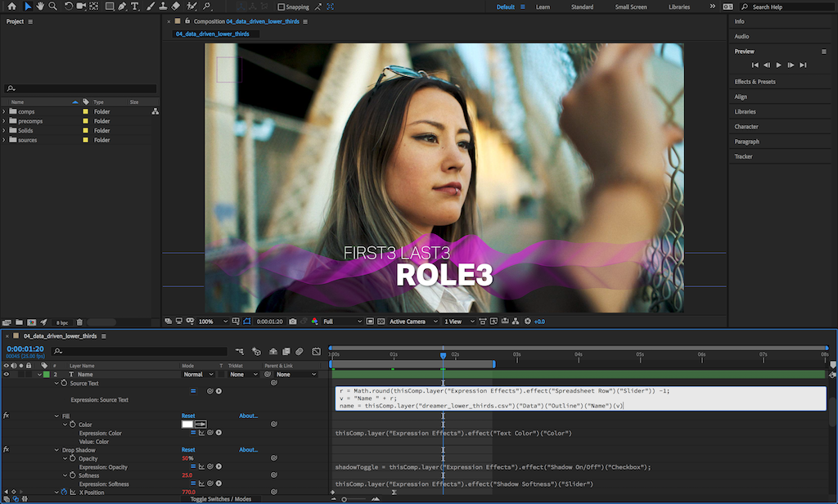This screenshot has width=838, height=504.
Task: Switch to the Libraries workspace
Action: point(678,7)
